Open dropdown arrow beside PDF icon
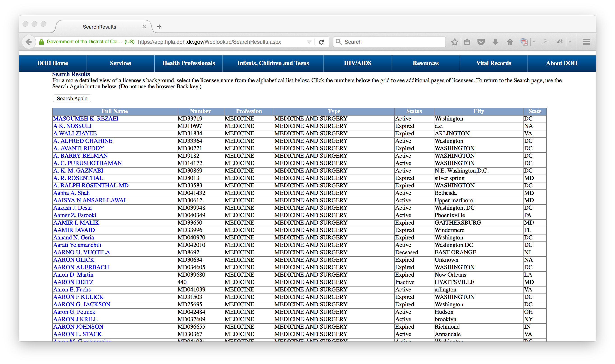The height and width of the screenshot is (364, 615). point(534,42)
